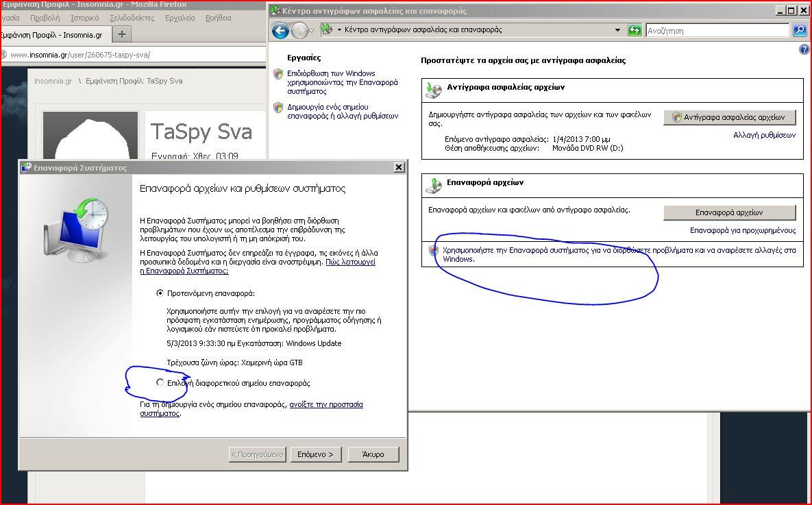812x505 pixels.
Task: Click Backup Center icon in address bar
Action: pos(326,29)
